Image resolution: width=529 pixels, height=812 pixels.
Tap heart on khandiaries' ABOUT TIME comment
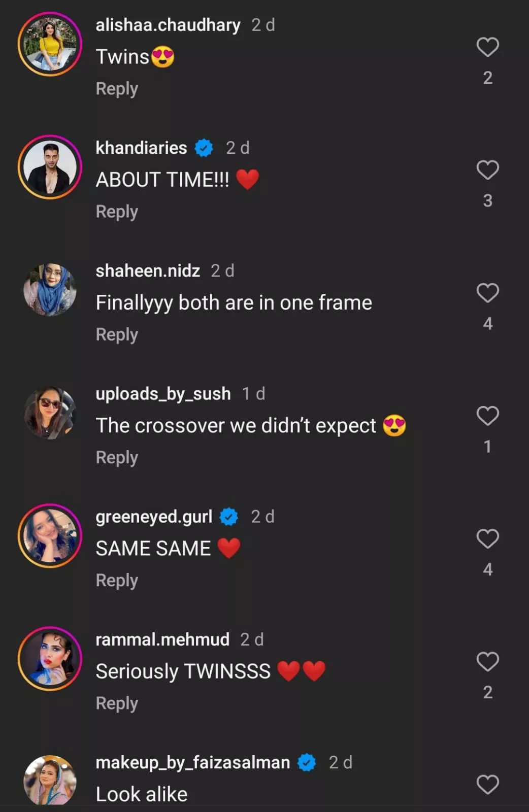point(487,170)
